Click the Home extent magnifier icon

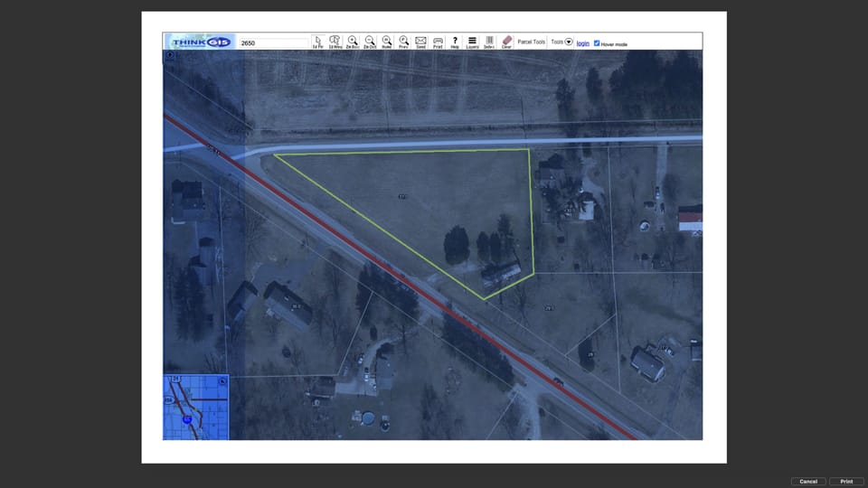click(x=386, y=42)
